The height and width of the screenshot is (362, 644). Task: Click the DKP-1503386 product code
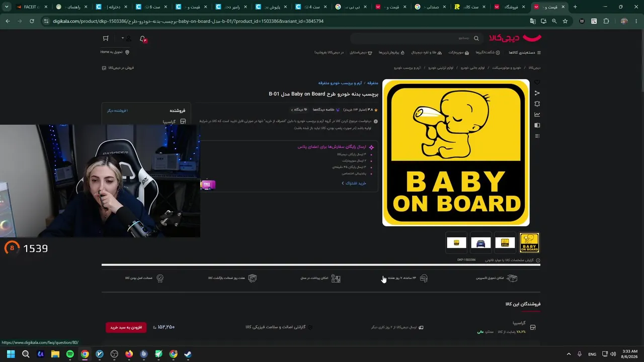click(x=466, y=260)
